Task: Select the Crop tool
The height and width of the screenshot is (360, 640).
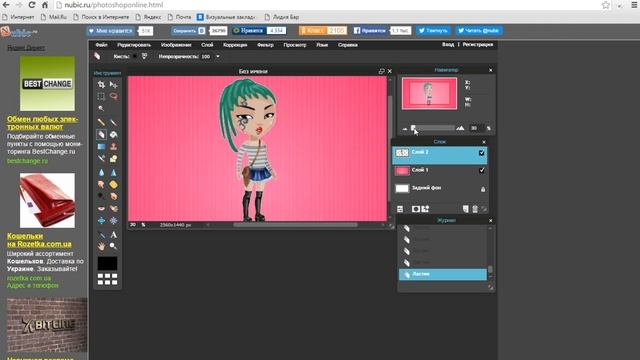Action: pyautogui.click(x=101, y=84)
